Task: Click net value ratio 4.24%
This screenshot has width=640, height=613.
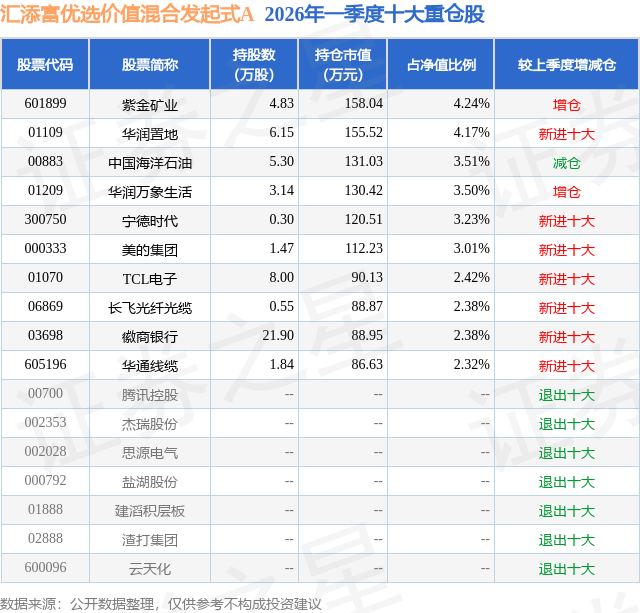Action: 471,104
